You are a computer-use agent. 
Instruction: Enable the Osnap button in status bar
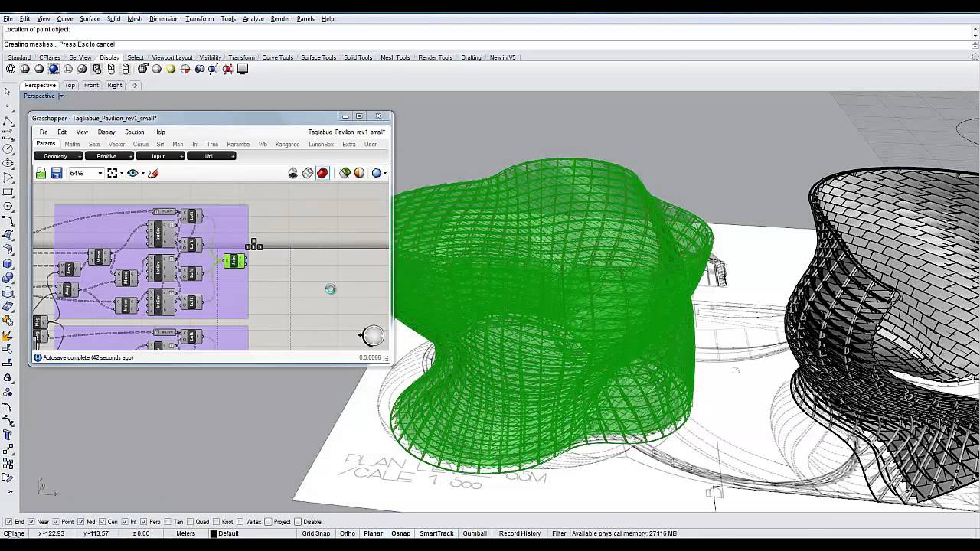400,533
